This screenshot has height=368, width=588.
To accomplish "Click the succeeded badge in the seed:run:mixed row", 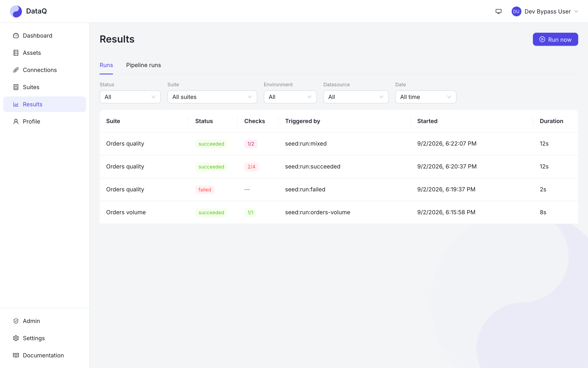I will tap(211, 144).
